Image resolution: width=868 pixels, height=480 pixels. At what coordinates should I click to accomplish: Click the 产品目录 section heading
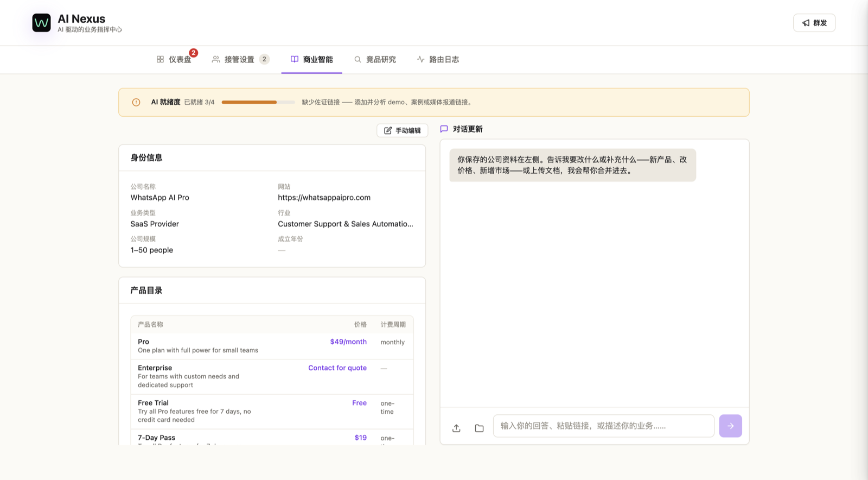pos(146,290)
